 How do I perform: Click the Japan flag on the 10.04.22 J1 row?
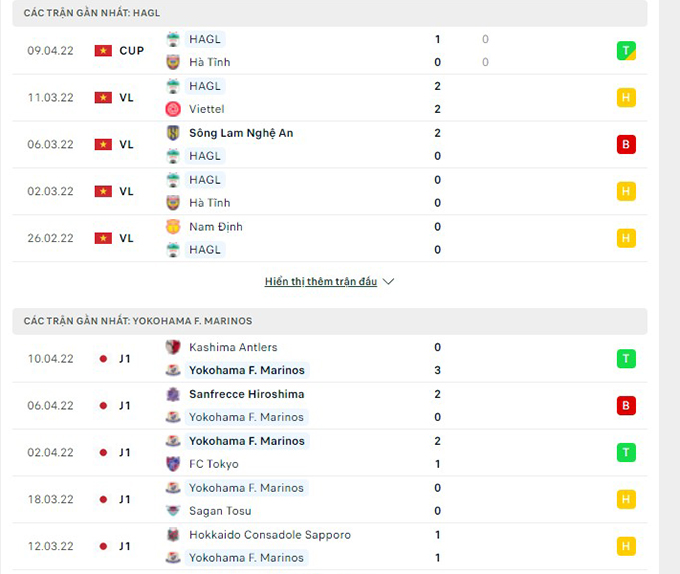[x=103, y=359]
